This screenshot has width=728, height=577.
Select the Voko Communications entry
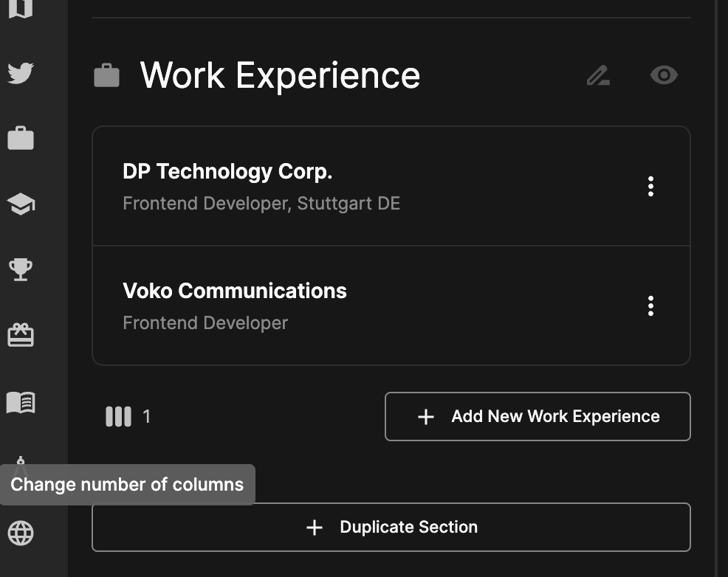(332, 305)
